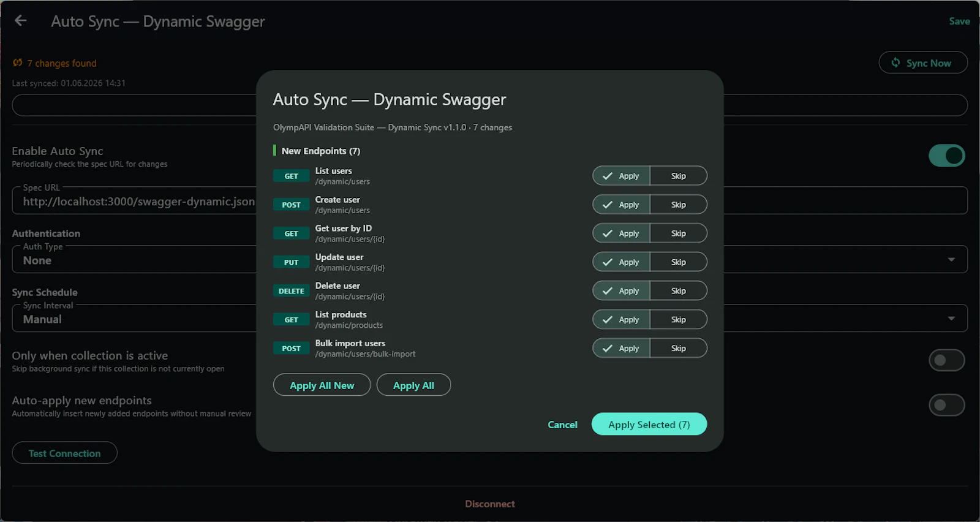
Task: Enable Auto-apply new endpoints switch
Action: point(947,405)
